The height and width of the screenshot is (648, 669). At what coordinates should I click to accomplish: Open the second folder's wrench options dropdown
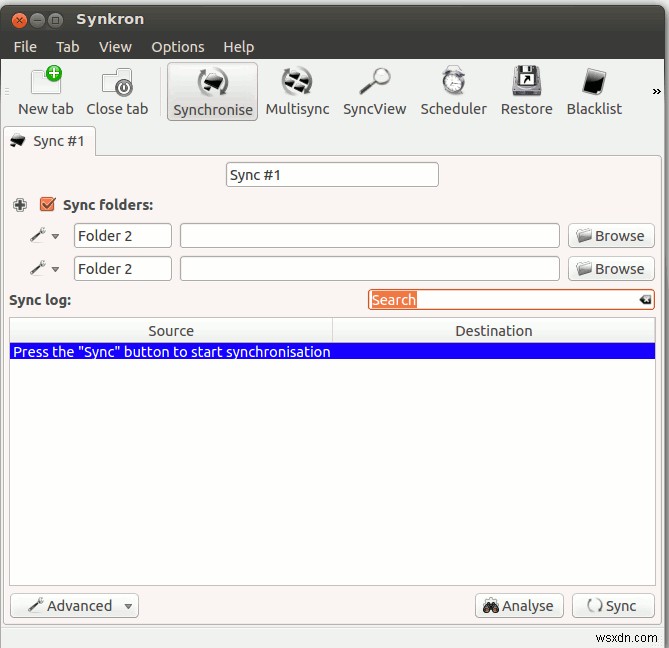click(44, 268)
